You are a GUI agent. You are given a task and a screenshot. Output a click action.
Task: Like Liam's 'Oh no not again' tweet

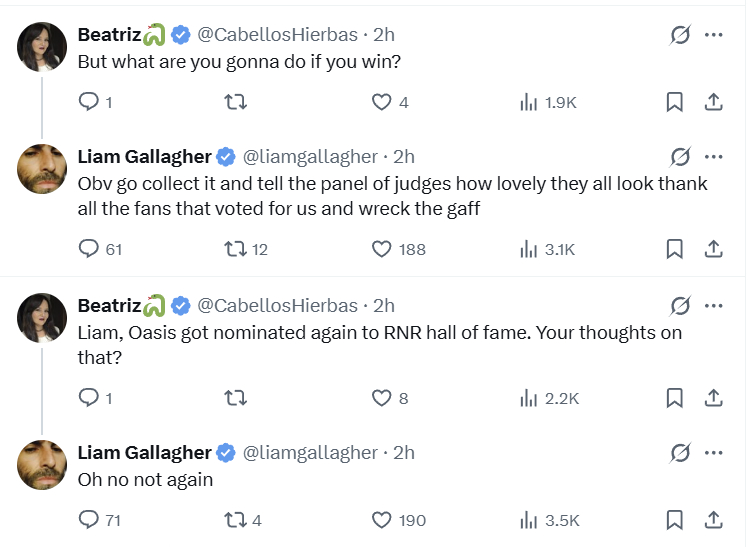point(381,520)
